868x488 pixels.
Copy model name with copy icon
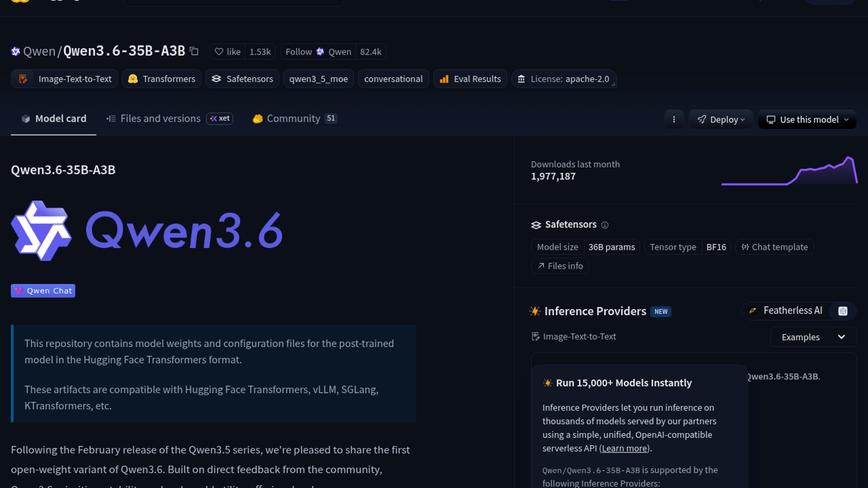(x=194, y=51)
